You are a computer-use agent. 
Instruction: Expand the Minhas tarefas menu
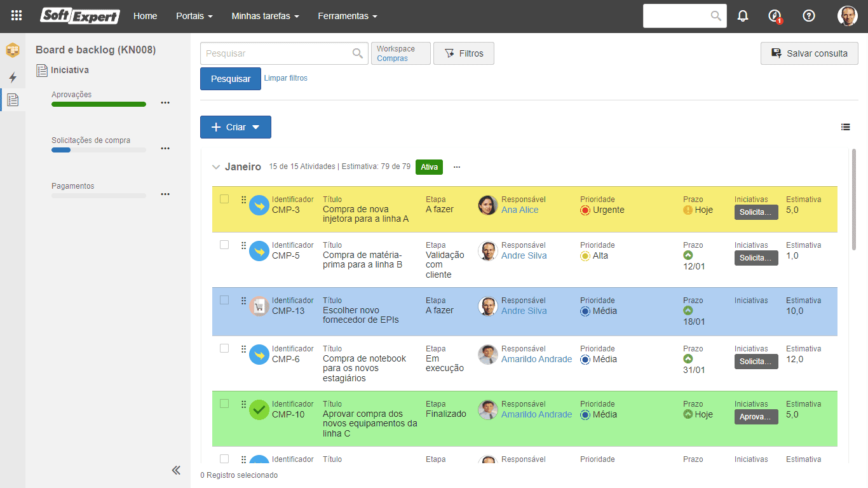(265, 16)
